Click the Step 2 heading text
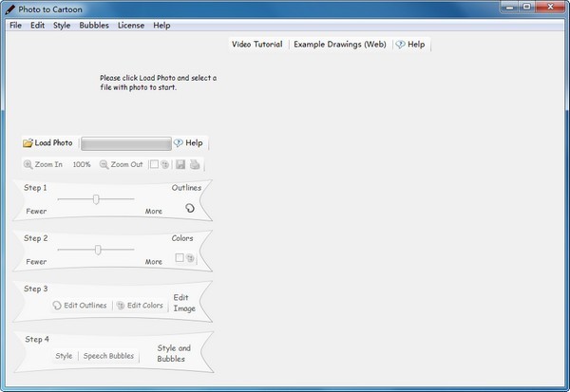The width and height of the screenshot is (570, 392). pos(36,238)
